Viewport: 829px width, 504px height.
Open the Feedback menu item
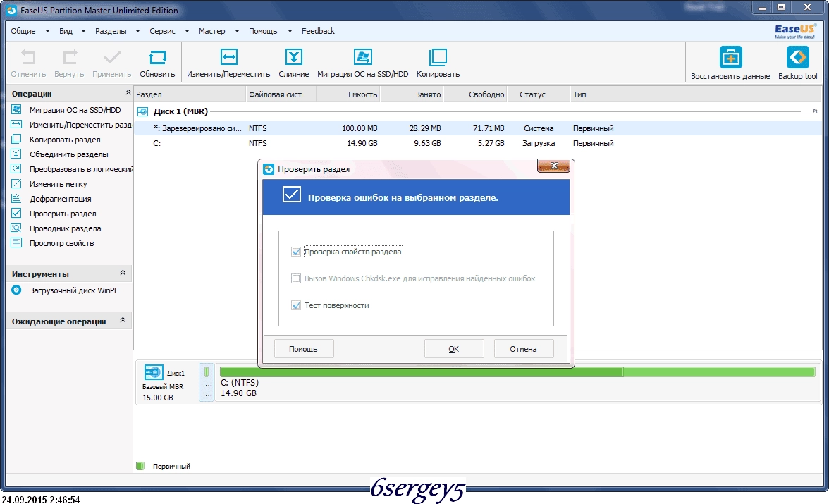(x=318, y=31)
